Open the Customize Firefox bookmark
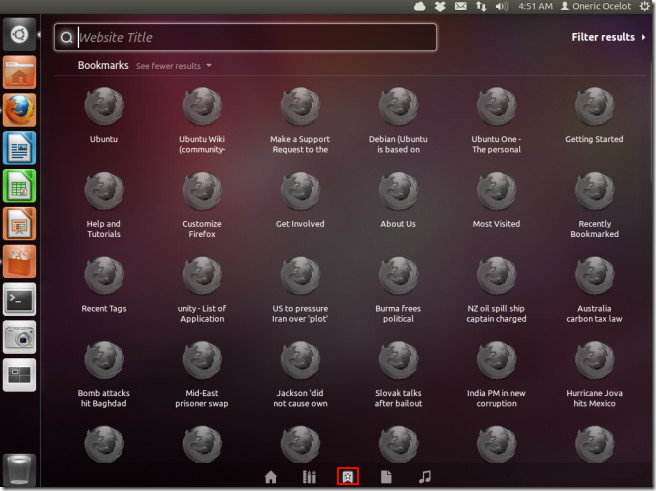Screen dimensions: 656x491 [x=202, y=205]
